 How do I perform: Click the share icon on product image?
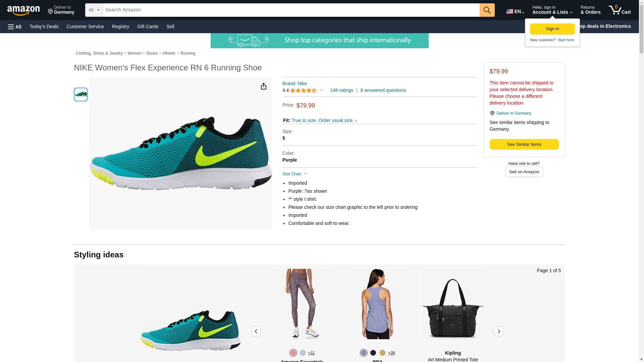(264, 86)
